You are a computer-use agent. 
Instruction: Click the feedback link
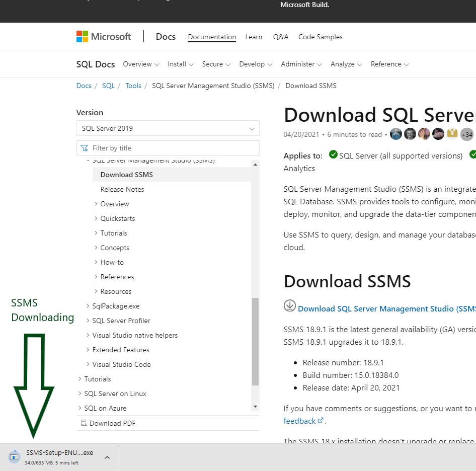pos(299,420)
